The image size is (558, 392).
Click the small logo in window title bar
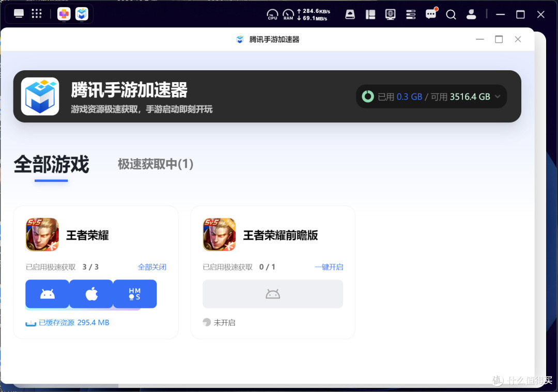point(240,39)
